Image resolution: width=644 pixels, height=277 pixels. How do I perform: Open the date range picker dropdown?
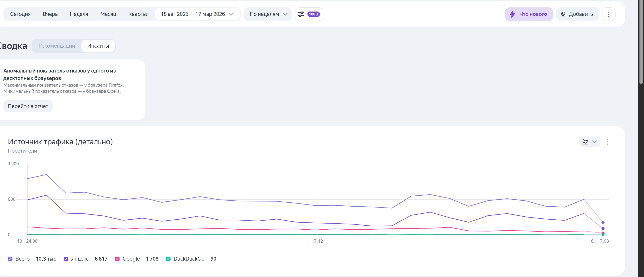point(197,14)
